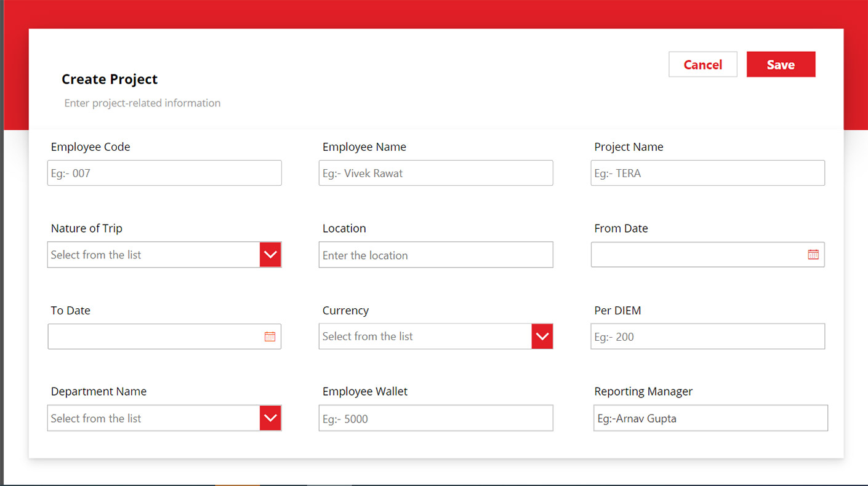Viewport: 868px width, 486px height.
Task: Click the Employee Wallet input field
Action: (436, 418)
